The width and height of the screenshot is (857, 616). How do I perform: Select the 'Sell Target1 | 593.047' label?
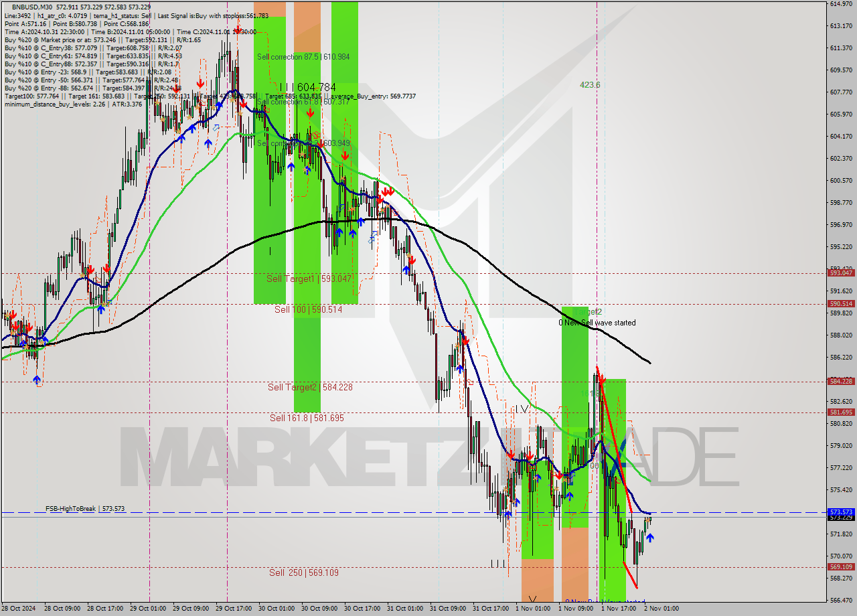(309, 279)
